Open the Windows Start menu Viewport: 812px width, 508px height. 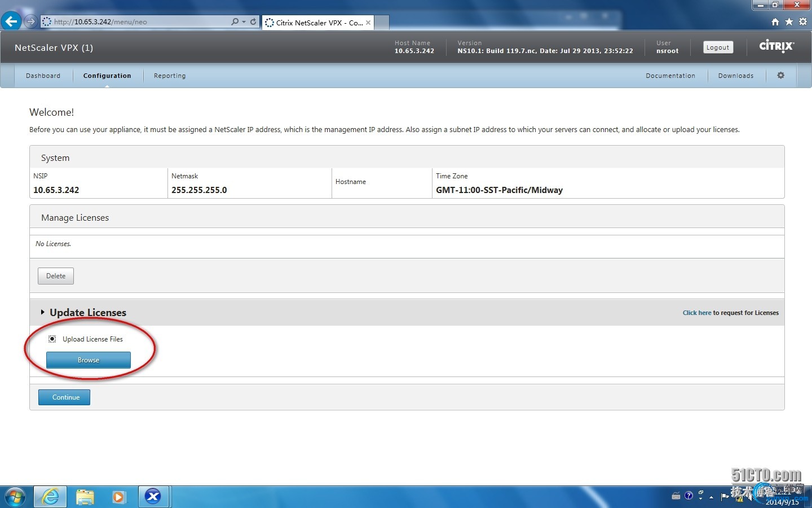coord(15,497)
